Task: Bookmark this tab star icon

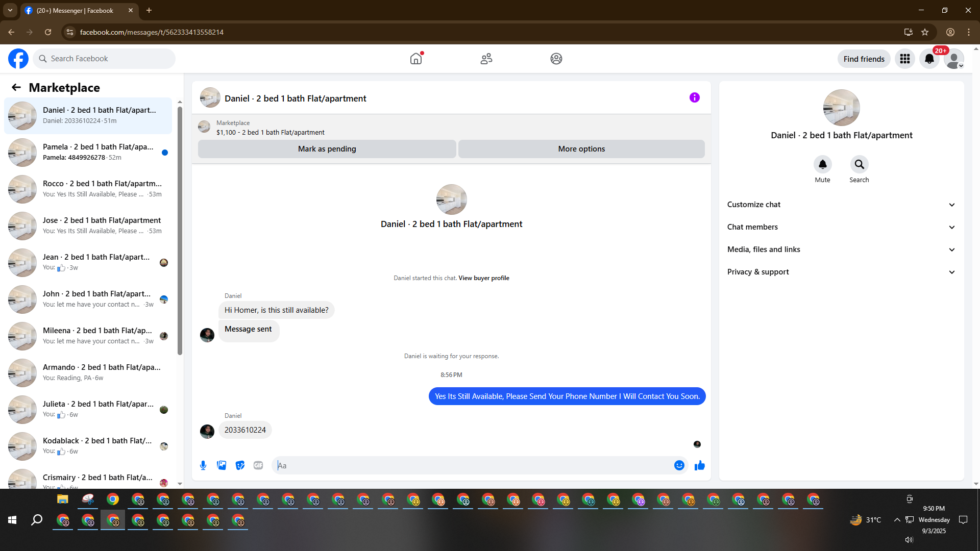Action: [925, 32]
